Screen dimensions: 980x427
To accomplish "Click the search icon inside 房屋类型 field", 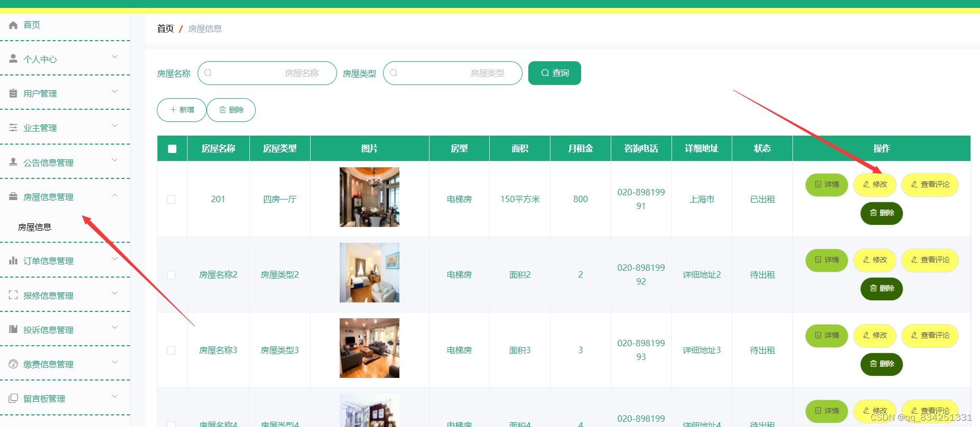I will [x=394, y=73].
